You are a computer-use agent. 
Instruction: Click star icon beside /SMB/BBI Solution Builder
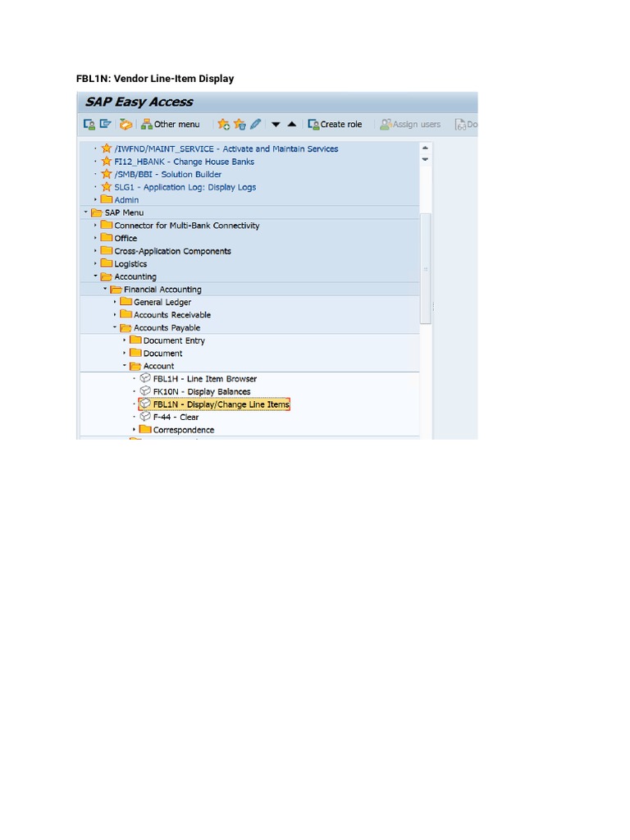point(107,174)
